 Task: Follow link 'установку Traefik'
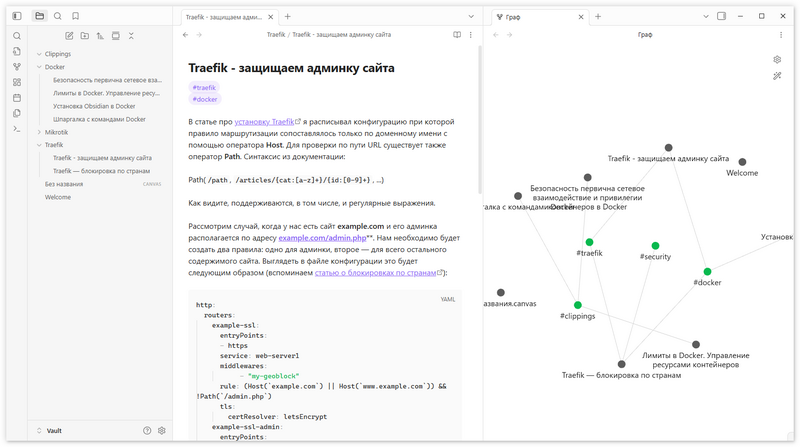(264, 122)
